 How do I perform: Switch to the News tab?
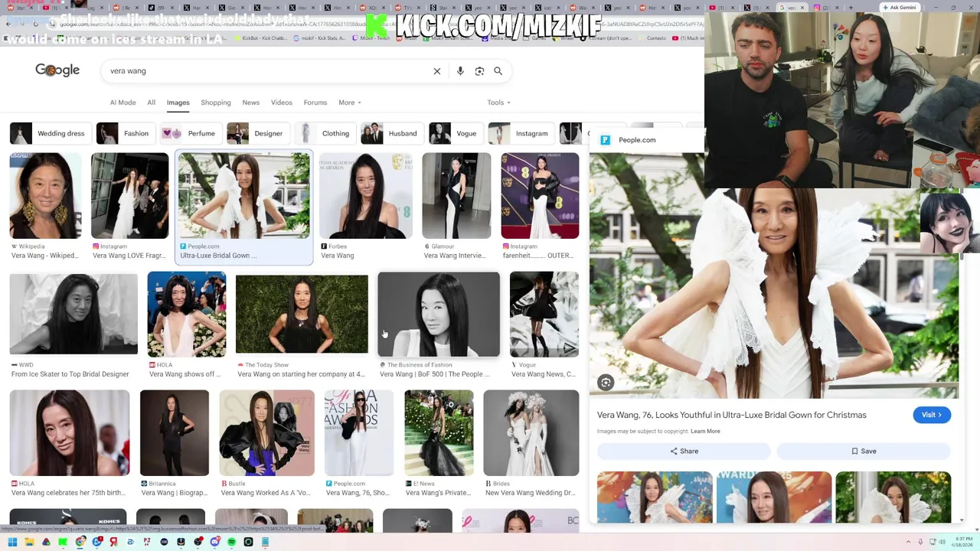click(x=251, y=103)
